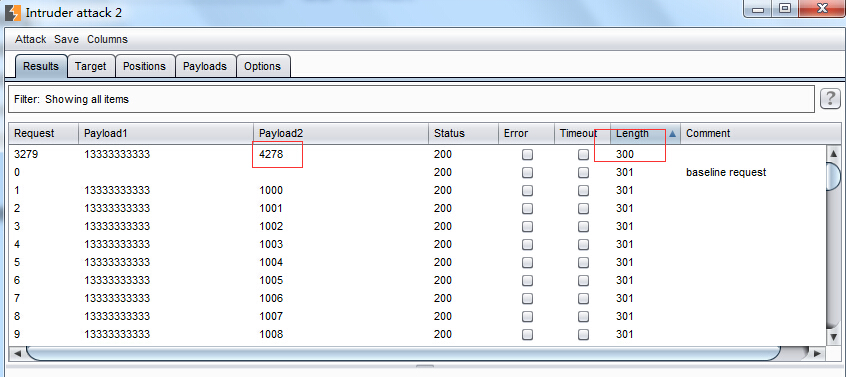The image size is (846, 377).
Task: Click the Burp Suite lightning icon in title bar
Action: pos(12,12)
